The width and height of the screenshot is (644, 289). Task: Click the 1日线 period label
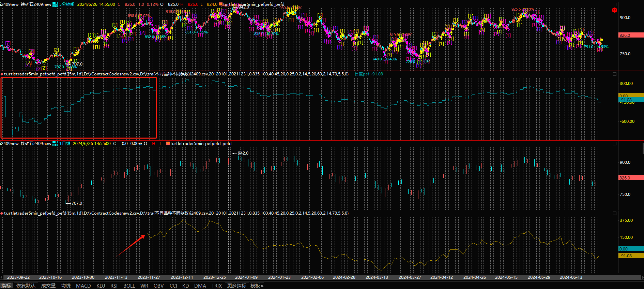65,144
